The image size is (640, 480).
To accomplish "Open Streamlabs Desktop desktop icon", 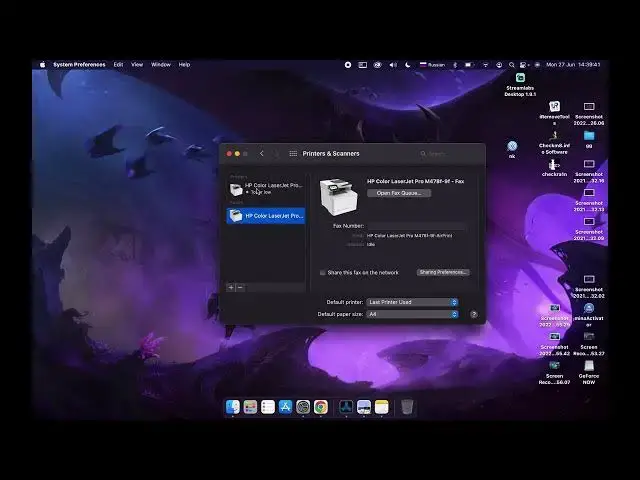I will [x=520, y=84].
